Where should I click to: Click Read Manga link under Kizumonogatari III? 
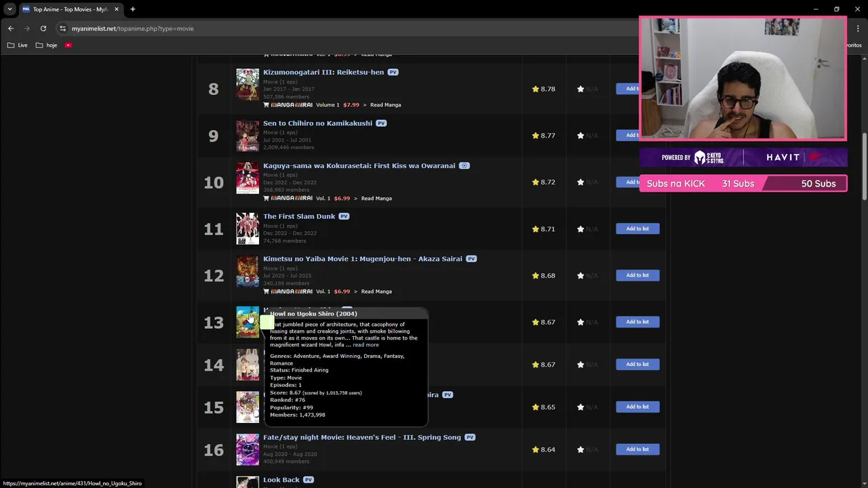tap(386, 105)
